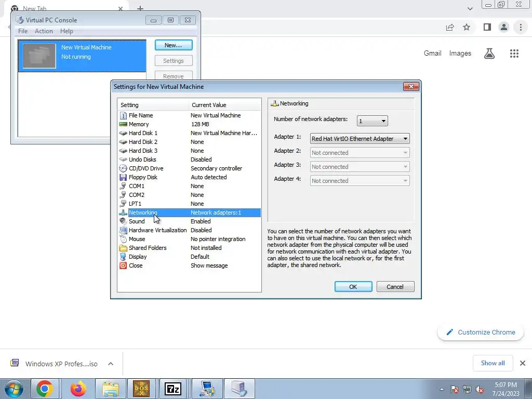The image size is (532, 399).
Task: Expand download options for Windows XP iso
Action: click(111, 364)
